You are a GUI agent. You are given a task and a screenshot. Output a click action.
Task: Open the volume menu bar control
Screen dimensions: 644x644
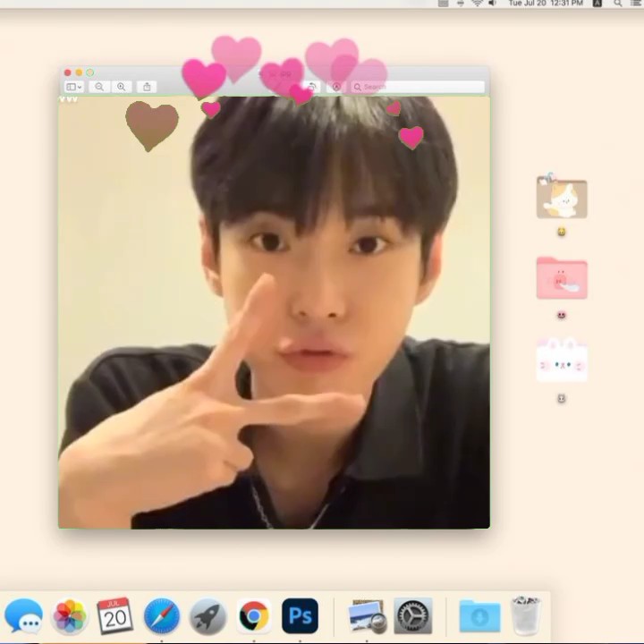click(492, 4)
